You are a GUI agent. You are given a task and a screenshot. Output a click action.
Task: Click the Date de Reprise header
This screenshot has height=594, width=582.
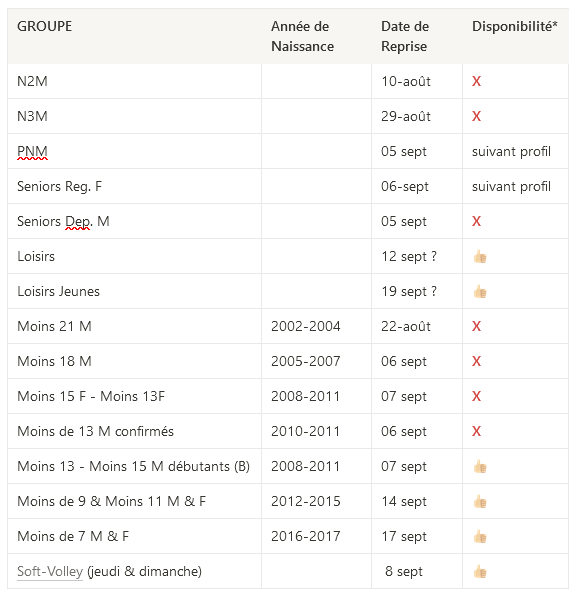click(x=405, y=36)
